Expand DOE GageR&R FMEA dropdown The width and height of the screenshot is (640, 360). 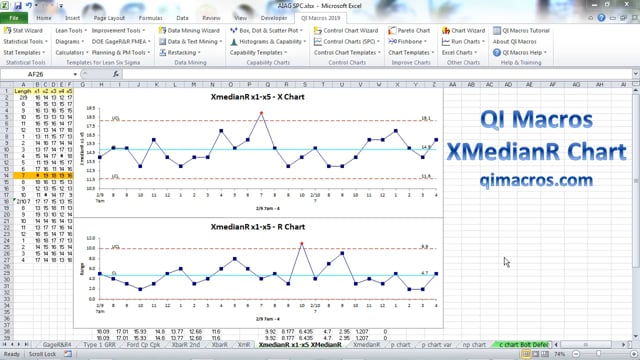[x=121, y=42]
